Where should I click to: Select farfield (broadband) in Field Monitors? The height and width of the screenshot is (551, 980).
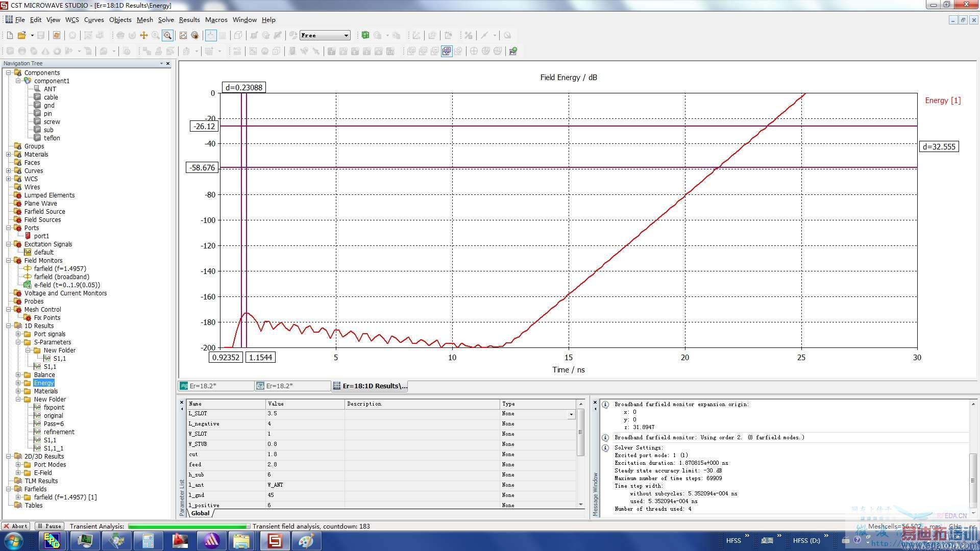coord(61,277)
